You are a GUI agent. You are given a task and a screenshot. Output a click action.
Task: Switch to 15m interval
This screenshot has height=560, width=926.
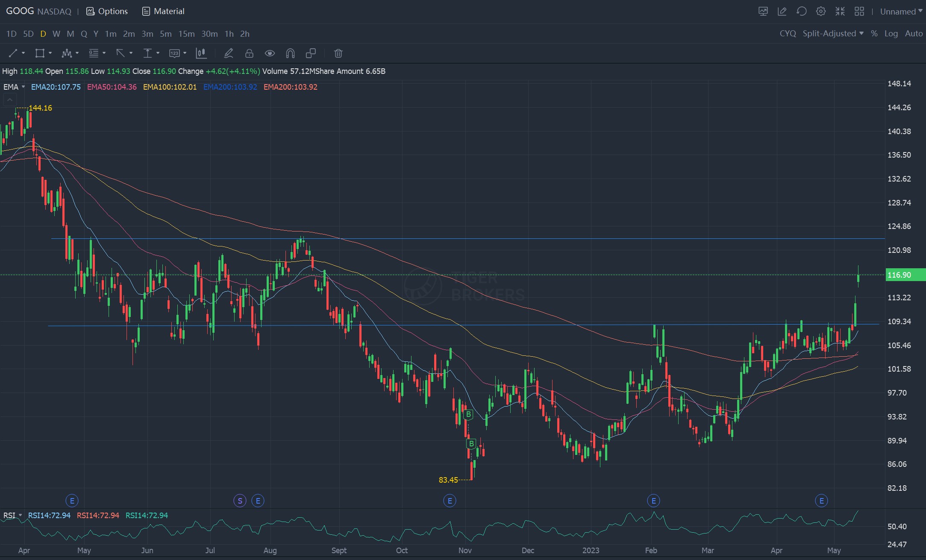tap(186, 34)
